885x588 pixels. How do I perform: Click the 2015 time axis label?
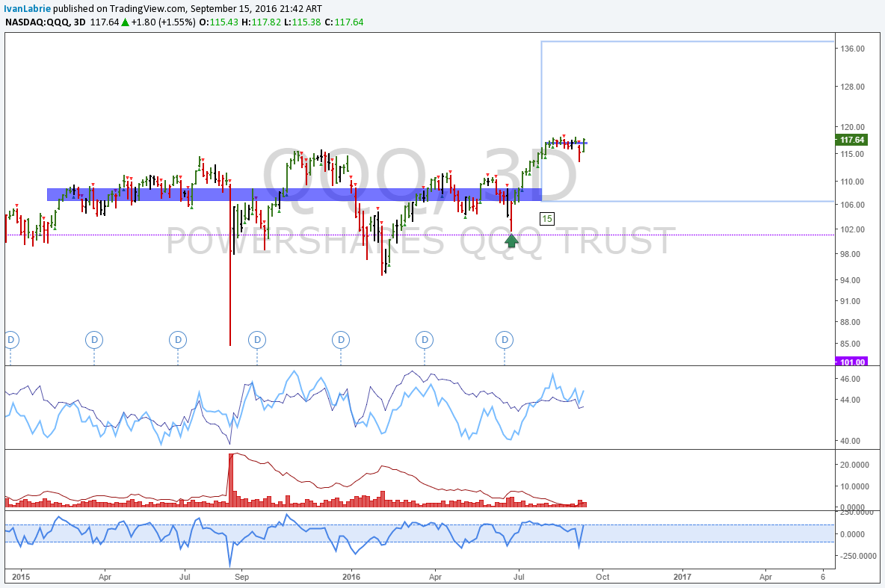(x=21, y=577)
